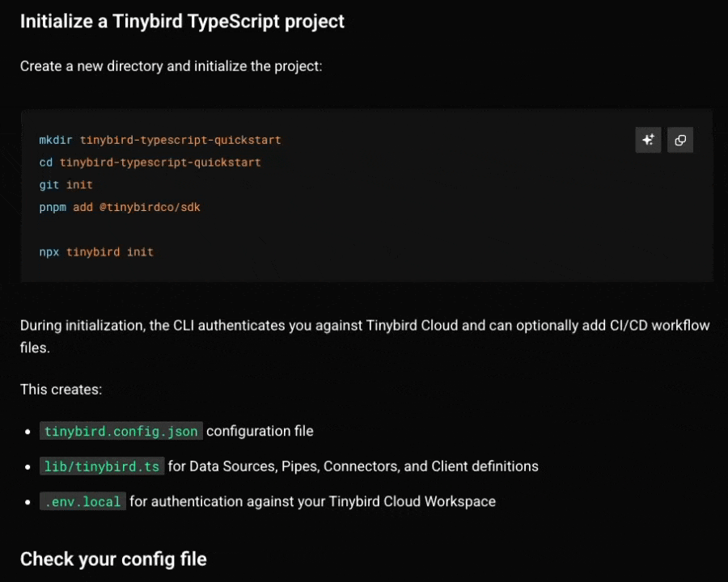This screenshot has height=582, width=728.
Task: Click 'configuration file' list item text
Action: pos(260,431)
